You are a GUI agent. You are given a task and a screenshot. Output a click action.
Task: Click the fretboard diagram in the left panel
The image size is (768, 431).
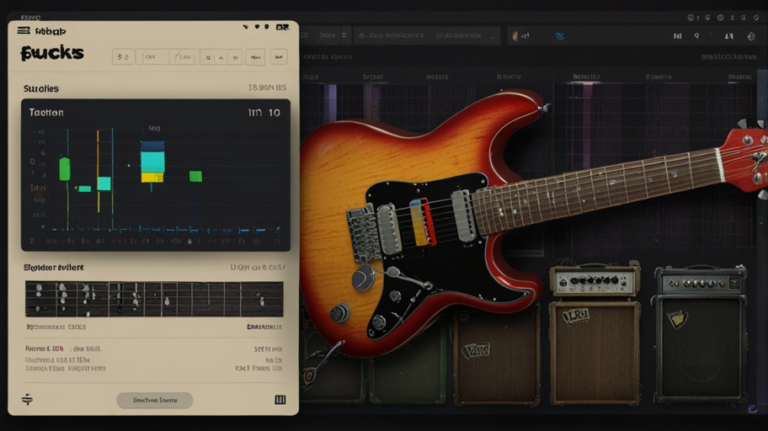(154, 298)
